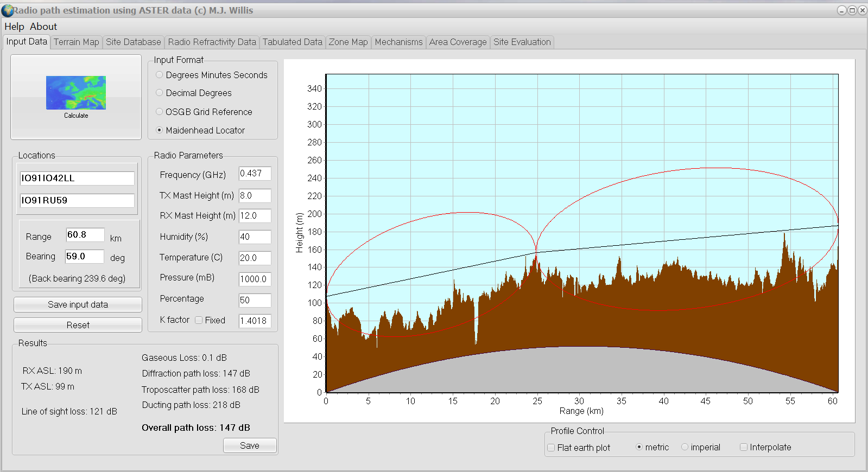868x472 pixels.
Task: Click the Diffraction path loss: 147 dB text
Action: click(x=196, y=373)
